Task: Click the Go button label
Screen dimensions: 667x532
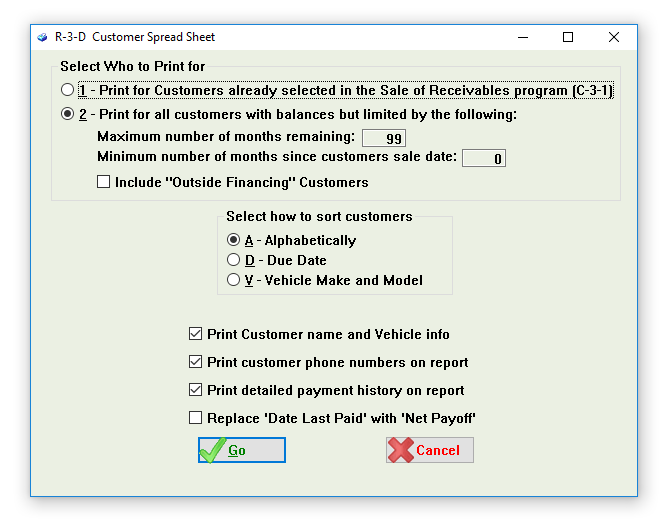Action: 237,450
